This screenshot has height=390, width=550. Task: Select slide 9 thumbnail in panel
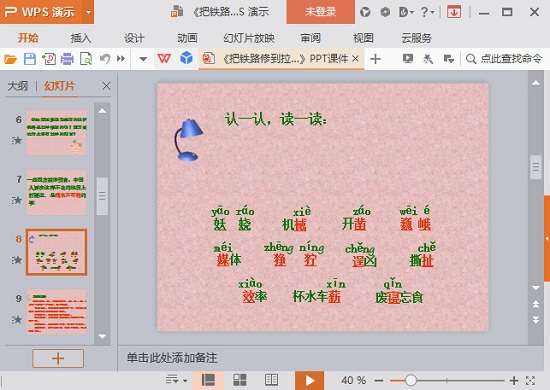pyautogui.click(x=56, y=311)
